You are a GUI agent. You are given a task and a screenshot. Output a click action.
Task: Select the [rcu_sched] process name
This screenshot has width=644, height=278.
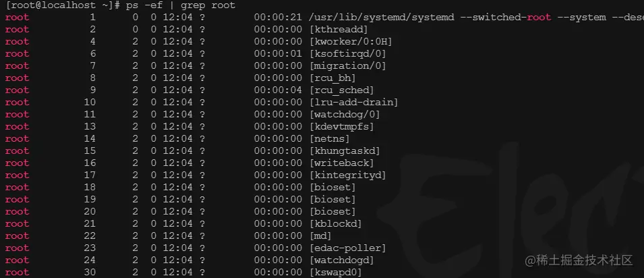tap(342, 90)
